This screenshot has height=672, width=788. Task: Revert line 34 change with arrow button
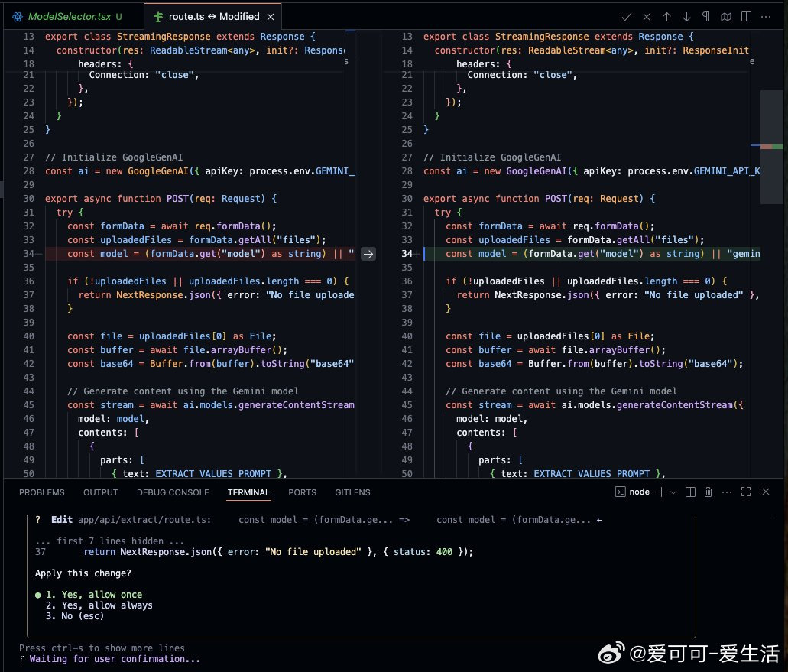(368, 254)
